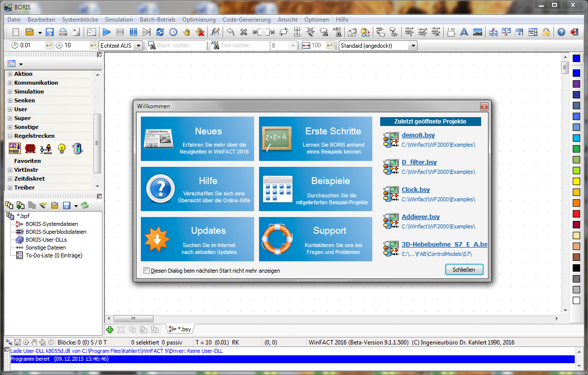Open the Optimierung menu
Screen dimensions: 588x375
pos(199,20)
